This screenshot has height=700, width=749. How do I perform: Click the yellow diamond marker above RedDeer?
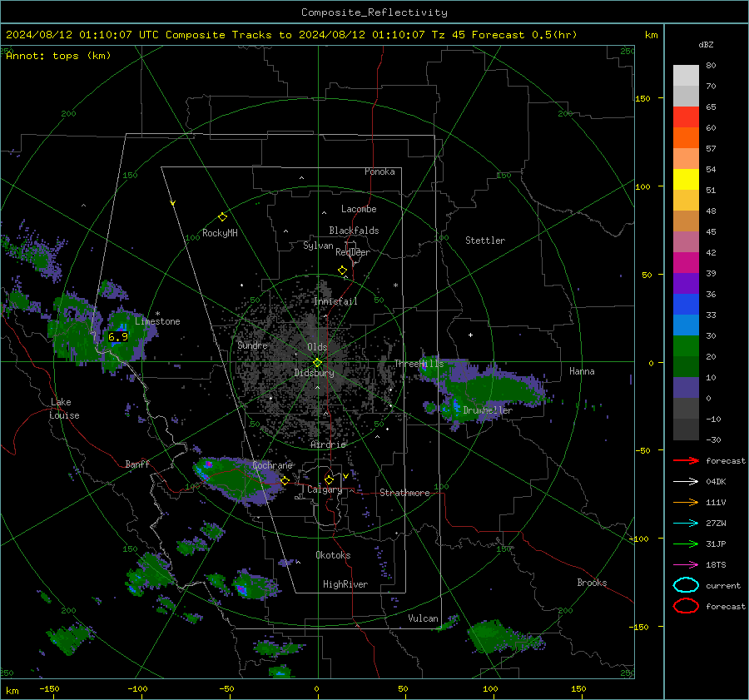point(342,271)
